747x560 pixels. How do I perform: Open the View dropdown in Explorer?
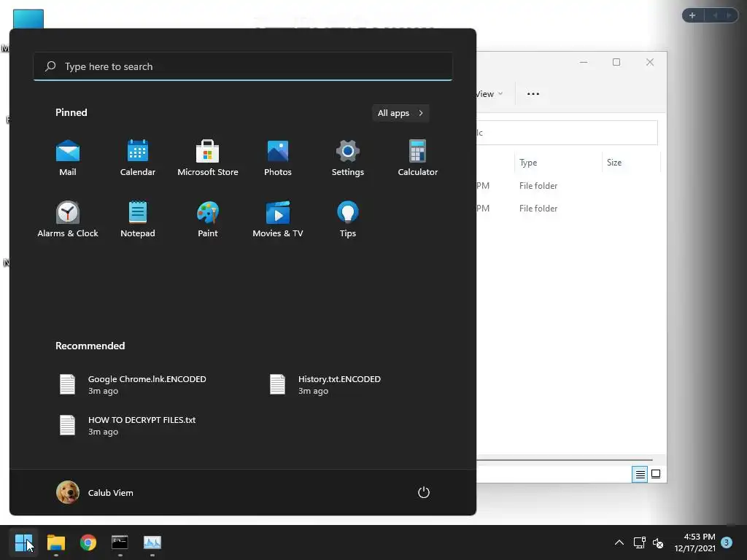point(489,94)
